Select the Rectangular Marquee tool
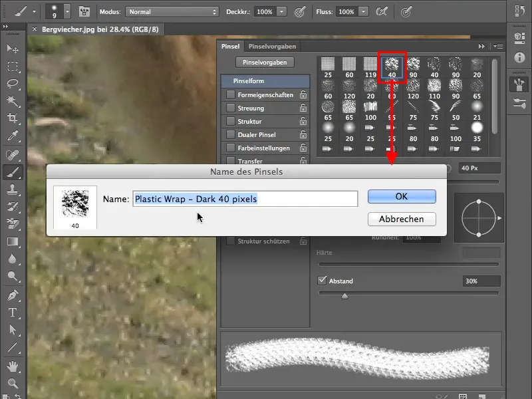The width and height of the screenshot is (532, 399). (x=13, y=66)
